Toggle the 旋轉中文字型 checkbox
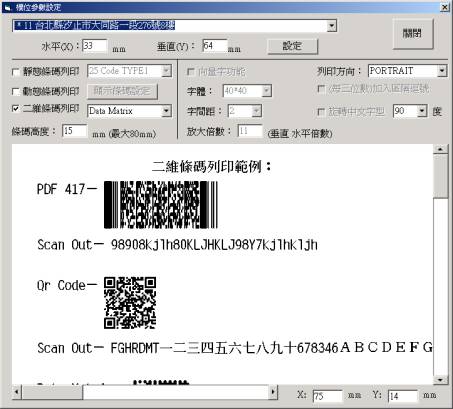Screen dimensions: 453x409 tap(321, 112)
